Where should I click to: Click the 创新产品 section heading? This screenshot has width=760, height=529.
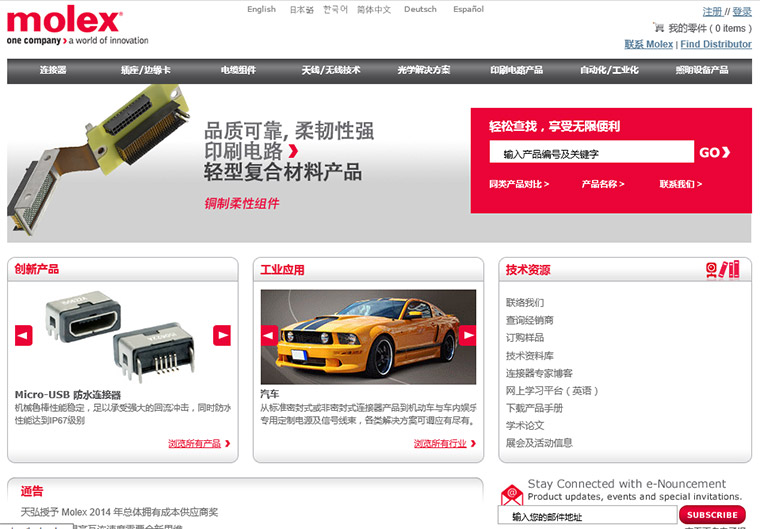coord(37,269)
